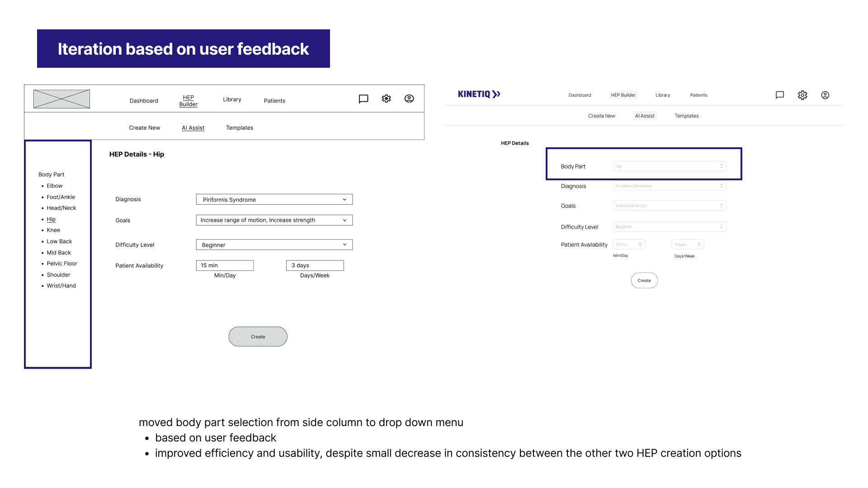The image size is (868, 488).
Task: Select Templates tab in wireframe subnav
Action: pyautogui.click(x=240, y=128)
